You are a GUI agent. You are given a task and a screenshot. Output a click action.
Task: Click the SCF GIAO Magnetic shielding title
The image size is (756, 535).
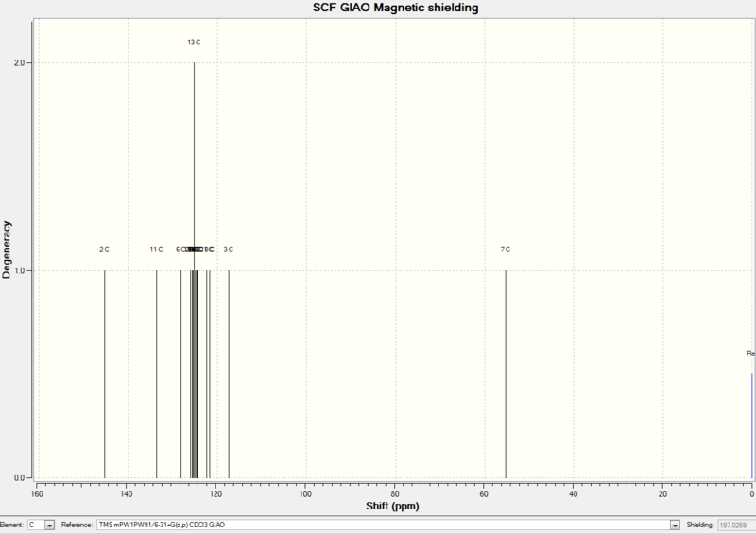[x=395, y=8]
